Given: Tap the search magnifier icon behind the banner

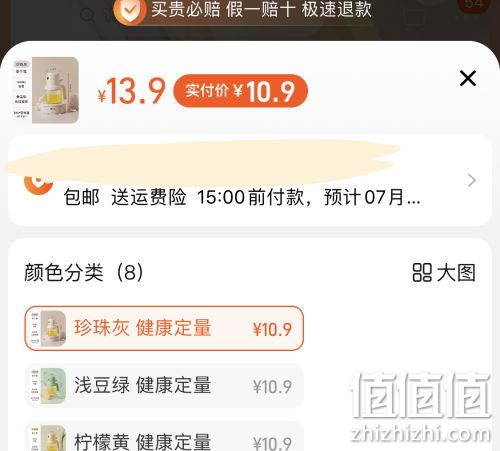Looking at the screenshot, I should [88, 15].
